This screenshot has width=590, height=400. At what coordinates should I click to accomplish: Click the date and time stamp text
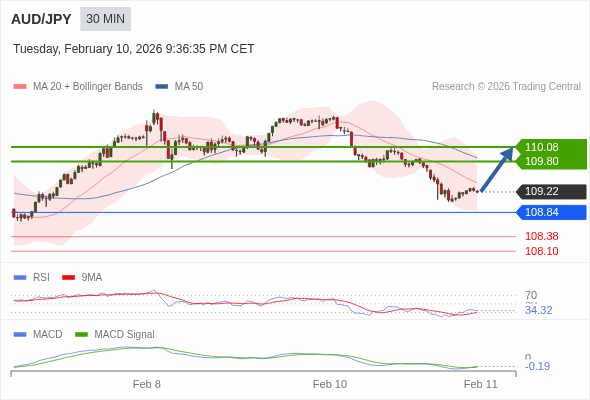click(134, 49)
